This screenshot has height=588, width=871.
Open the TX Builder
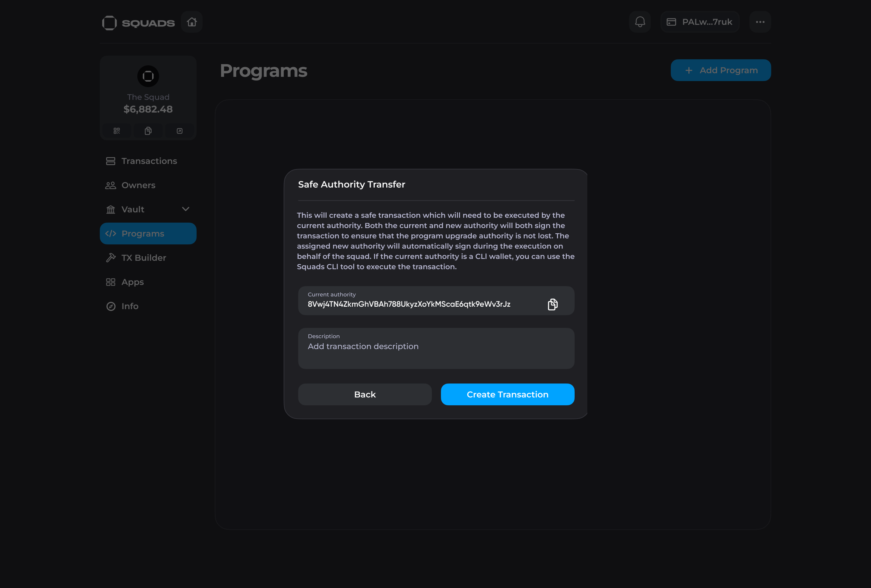click(x=144, y=258)
